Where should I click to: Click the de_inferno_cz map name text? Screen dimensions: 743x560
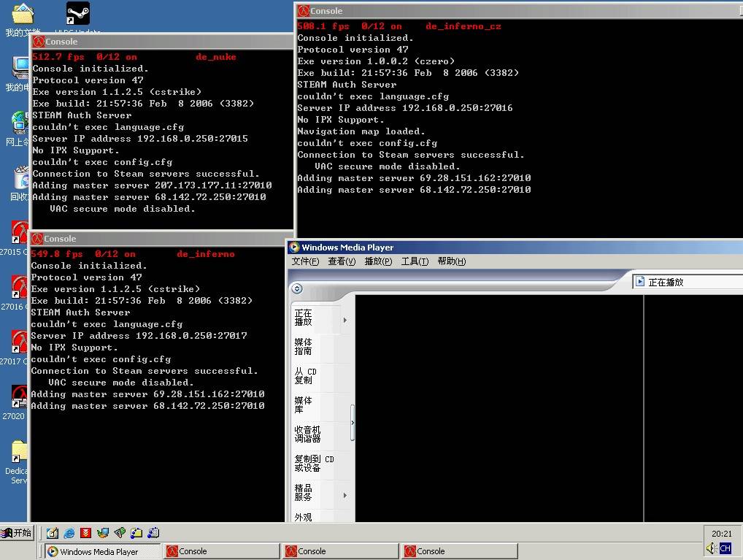pyautogui.click(x=463, y=26)
